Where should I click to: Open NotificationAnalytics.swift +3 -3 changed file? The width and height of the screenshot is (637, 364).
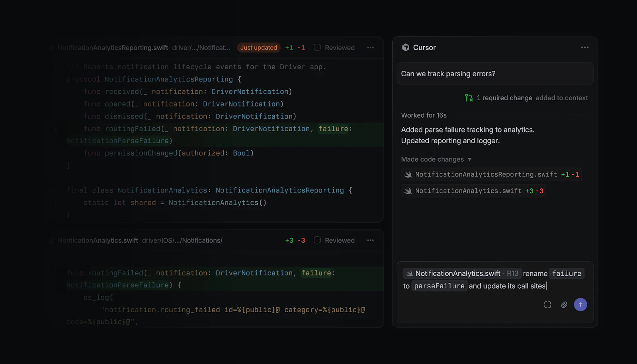coord(473,191)
